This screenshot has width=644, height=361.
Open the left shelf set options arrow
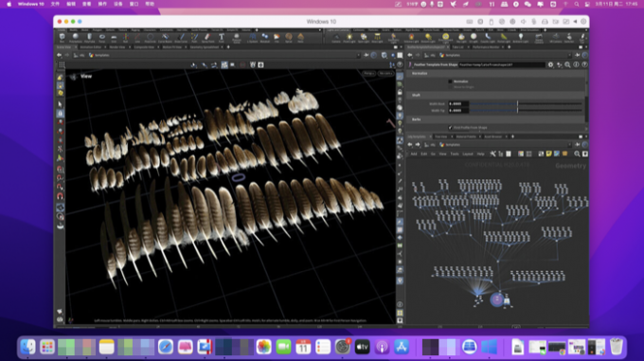tap(320, 30)
